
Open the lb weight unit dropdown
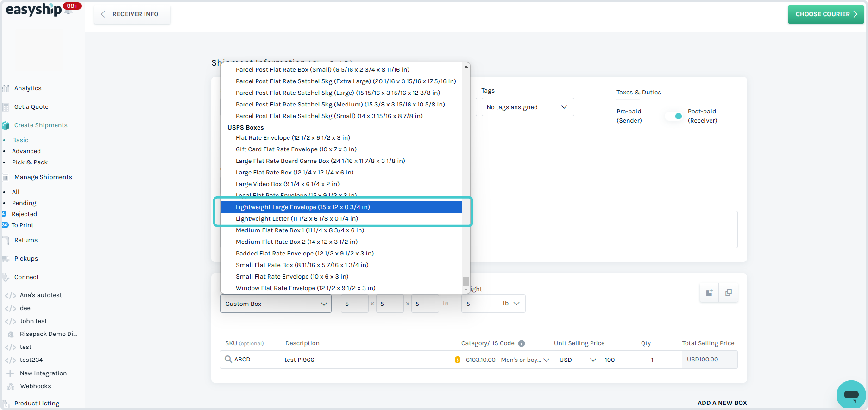511,304
